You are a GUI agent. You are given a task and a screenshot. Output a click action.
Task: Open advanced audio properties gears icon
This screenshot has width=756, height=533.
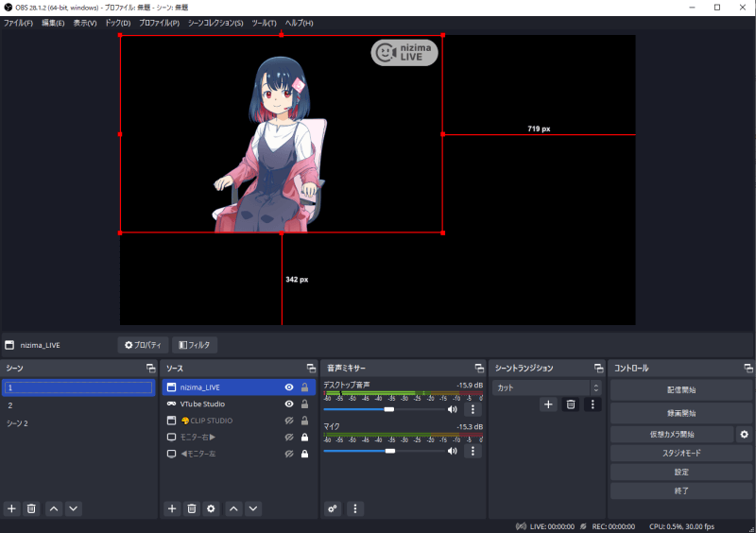333,508
